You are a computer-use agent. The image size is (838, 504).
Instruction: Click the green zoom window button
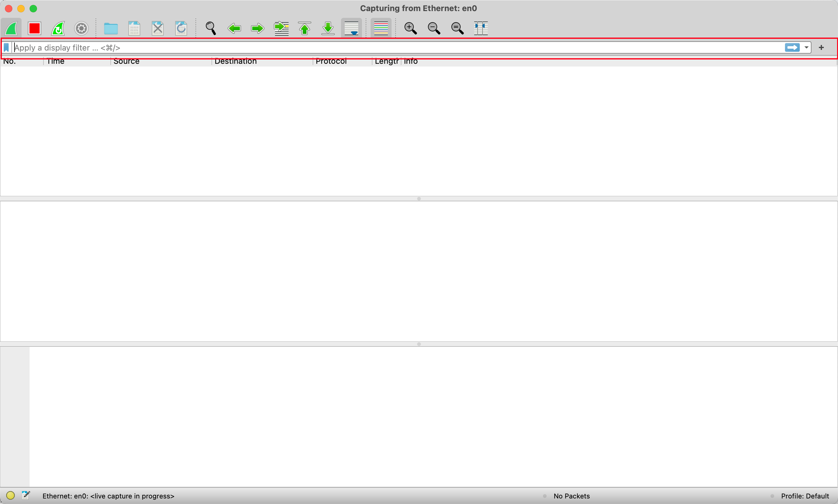click(x=33, y=9)
